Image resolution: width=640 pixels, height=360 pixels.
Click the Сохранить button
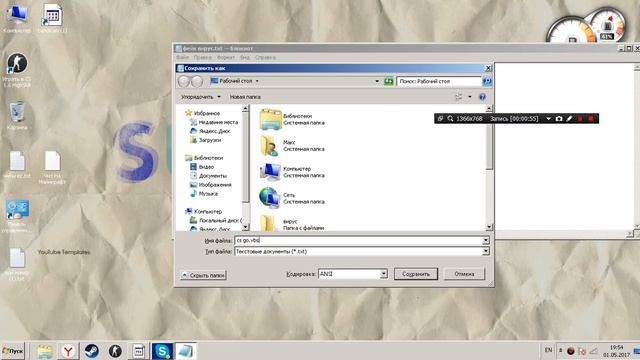(x=416, y=274)
